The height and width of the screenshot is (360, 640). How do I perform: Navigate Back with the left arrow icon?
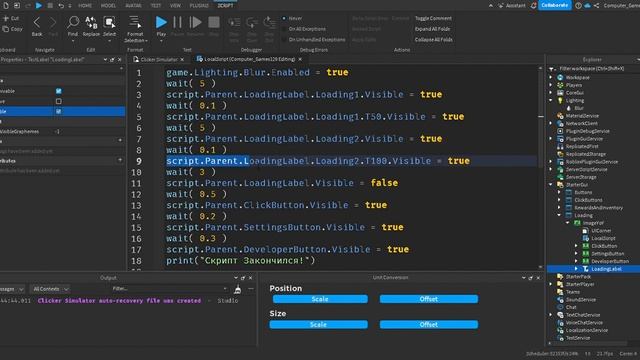37,22
